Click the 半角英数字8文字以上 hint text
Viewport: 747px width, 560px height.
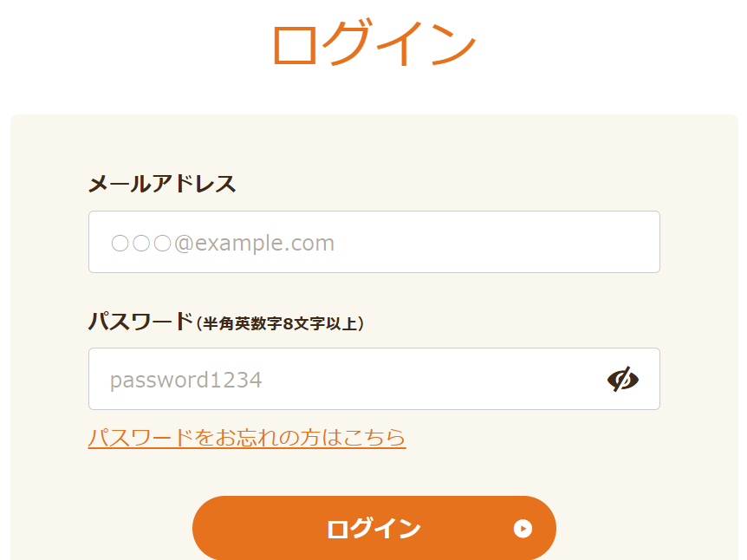point(281,323)
